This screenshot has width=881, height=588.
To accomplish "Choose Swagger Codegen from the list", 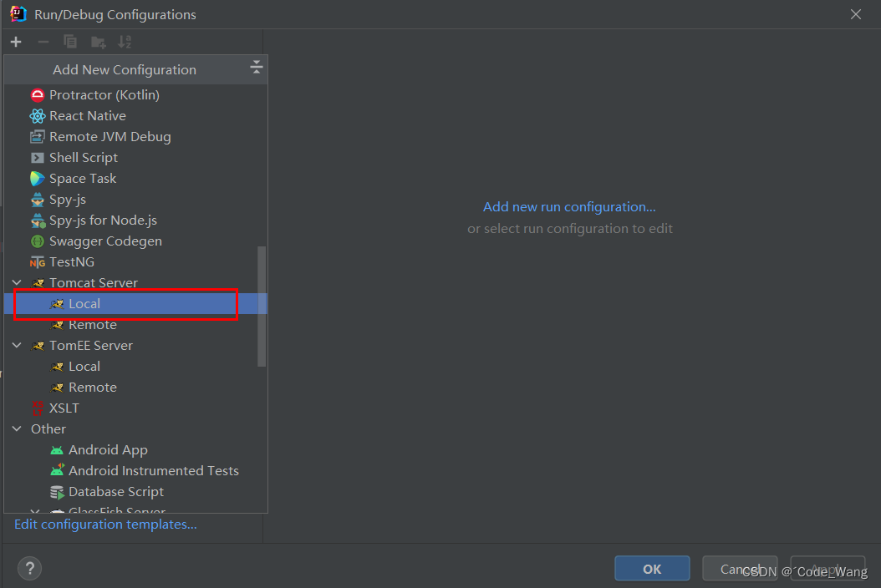I will (x=135, y=241).
